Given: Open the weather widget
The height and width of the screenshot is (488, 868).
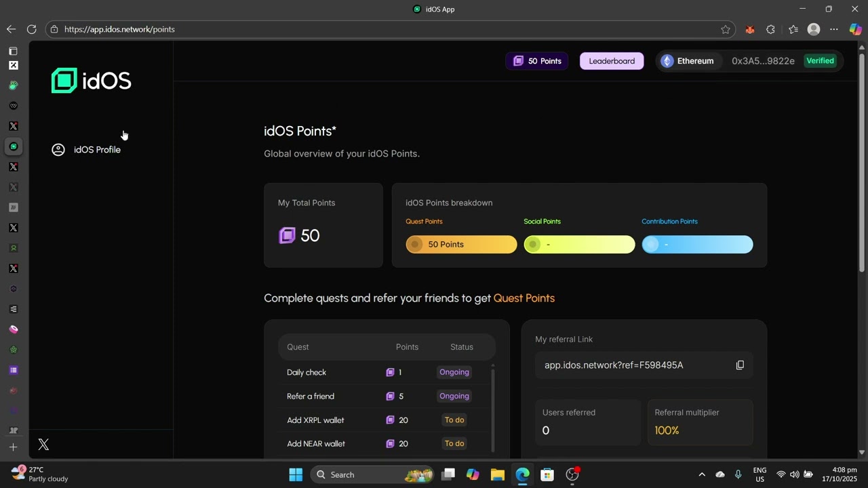Looking at the screenshot, I should (x=40, y=474).
